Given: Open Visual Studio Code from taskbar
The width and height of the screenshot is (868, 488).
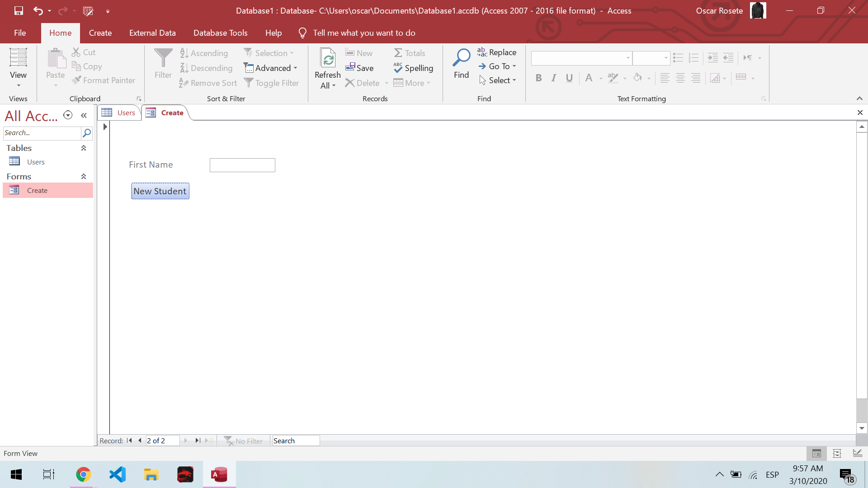Looking at the screenshot, I should 118,474.
